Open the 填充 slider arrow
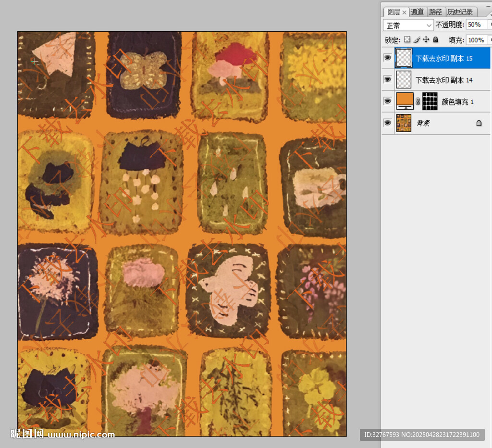 coord(490,40)
